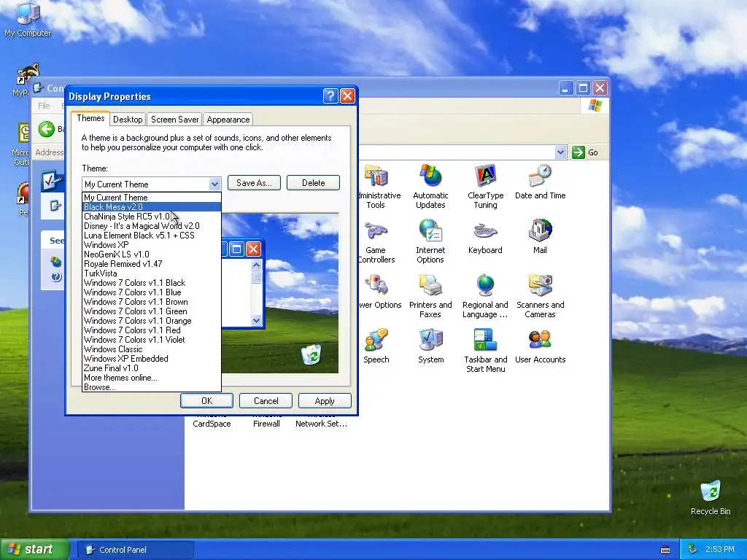Select Zune Final v1.0 theme
747x560 pixels.
click(x=152, y=368)
